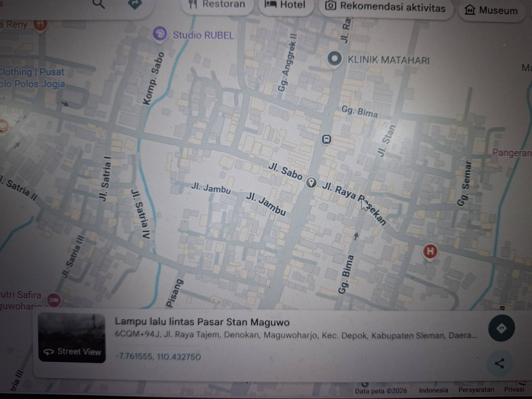The height and width of the screenshot is (399, 532).
Task: Click the KLINIK MATAHARI label
Action: (x=388, y=60)
